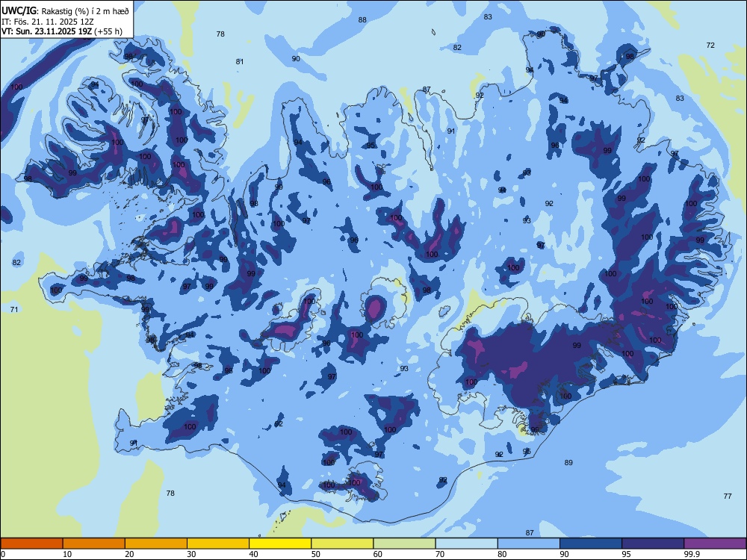Pick the light green 60–70 legend swatch
Viewport: 747px width, 560px height.
[404, 544]
